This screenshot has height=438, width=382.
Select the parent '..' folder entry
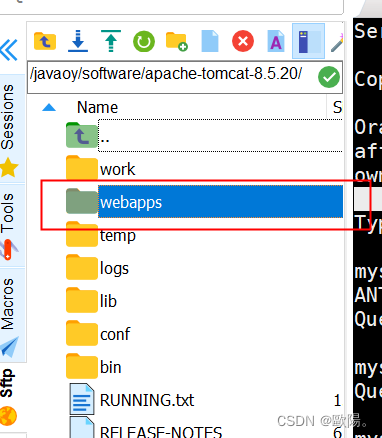point(204,136)
